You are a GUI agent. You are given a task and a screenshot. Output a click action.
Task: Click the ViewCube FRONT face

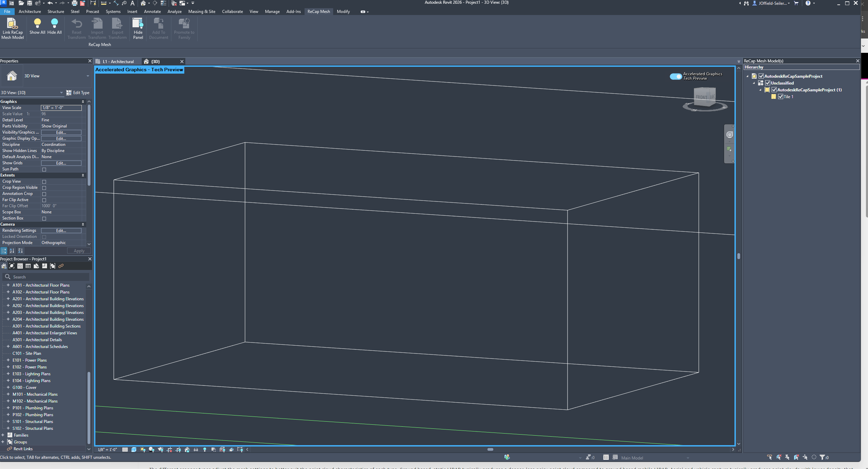click(x=701, y=97)
